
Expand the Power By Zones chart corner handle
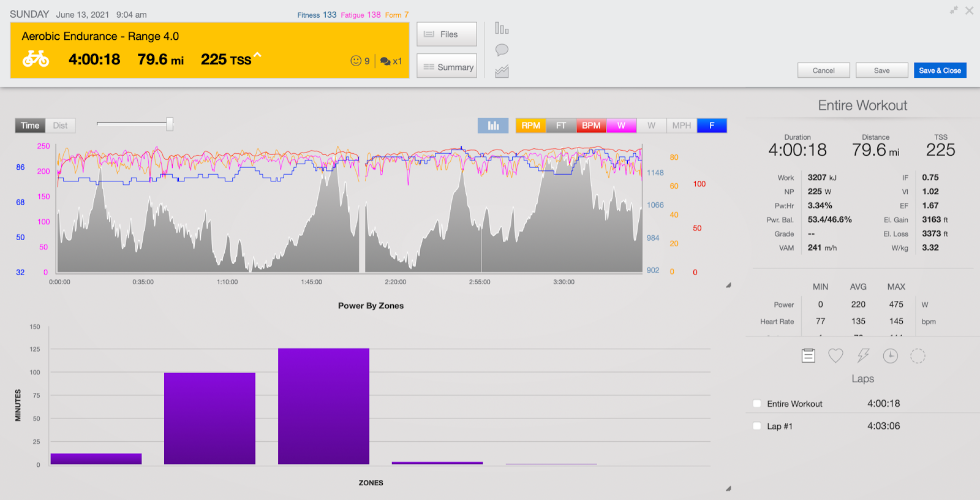coord(728,488)
